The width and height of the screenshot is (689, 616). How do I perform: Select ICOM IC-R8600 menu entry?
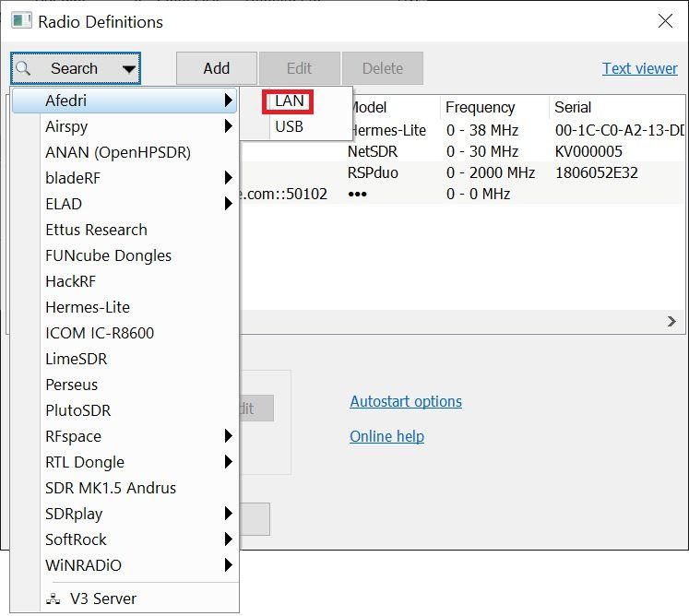tap(125, 333)
